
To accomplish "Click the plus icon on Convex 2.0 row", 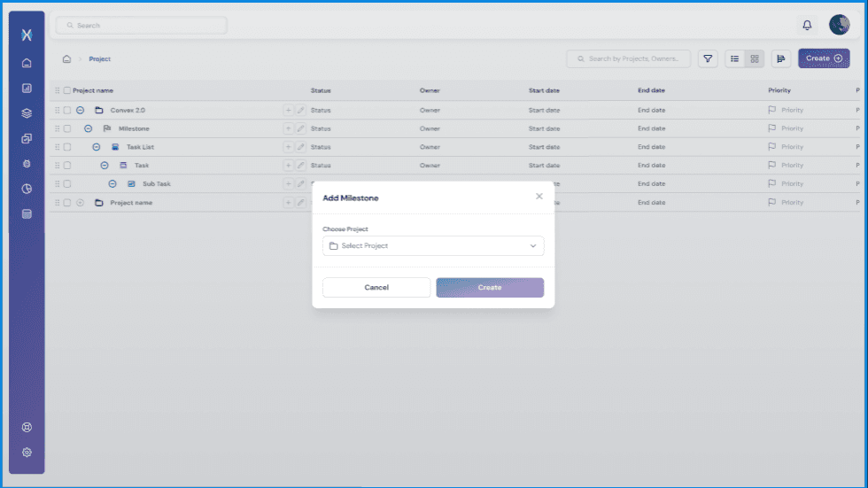I will 288,110.
